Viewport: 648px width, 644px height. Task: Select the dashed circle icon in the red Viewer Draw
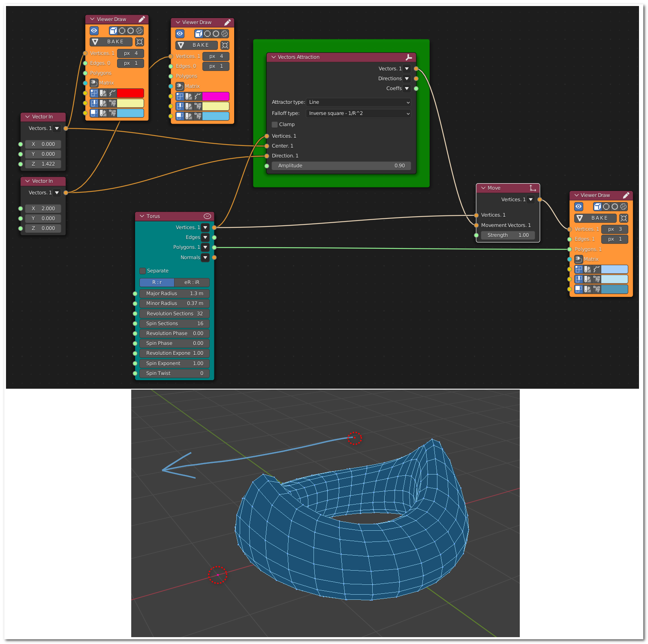point(122,30)
